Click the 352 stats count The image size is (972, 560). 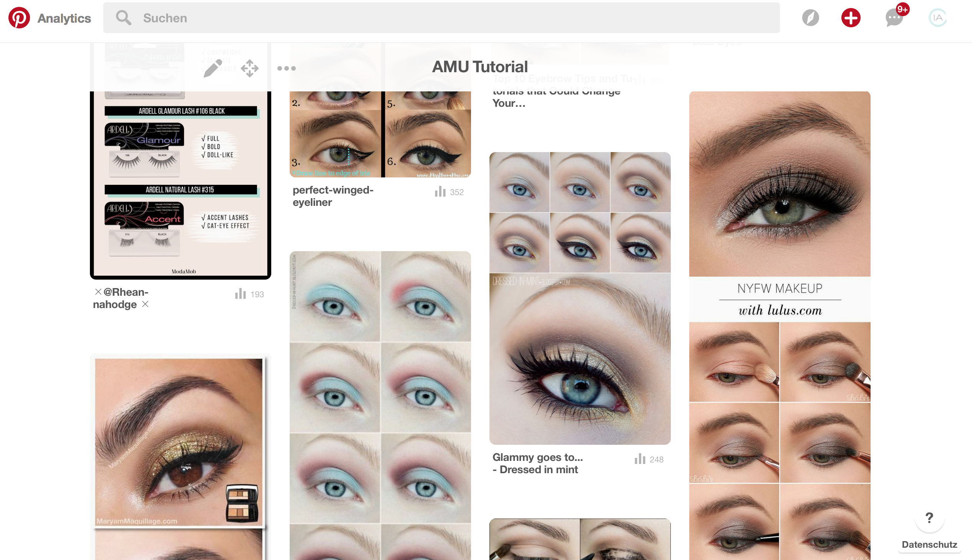(456, 192)
